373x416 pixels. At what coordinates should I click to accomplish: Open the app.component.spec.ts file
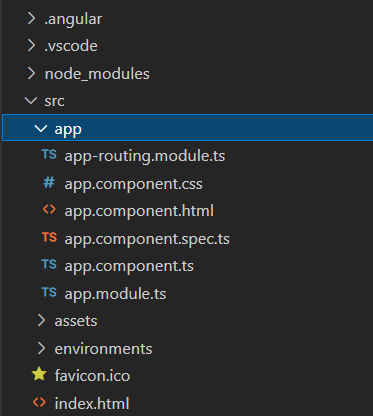click(147, 239)
